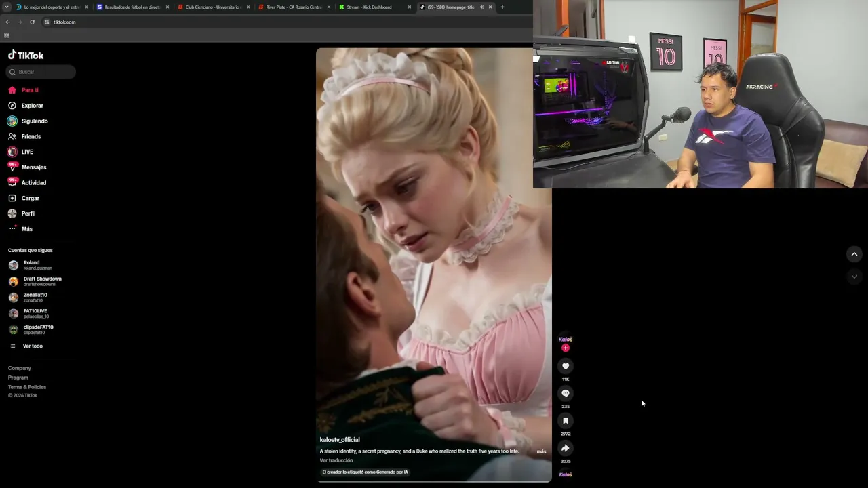Open the Explorar compass icon
This screenshot has height=488, width=868.
(12, 106)
